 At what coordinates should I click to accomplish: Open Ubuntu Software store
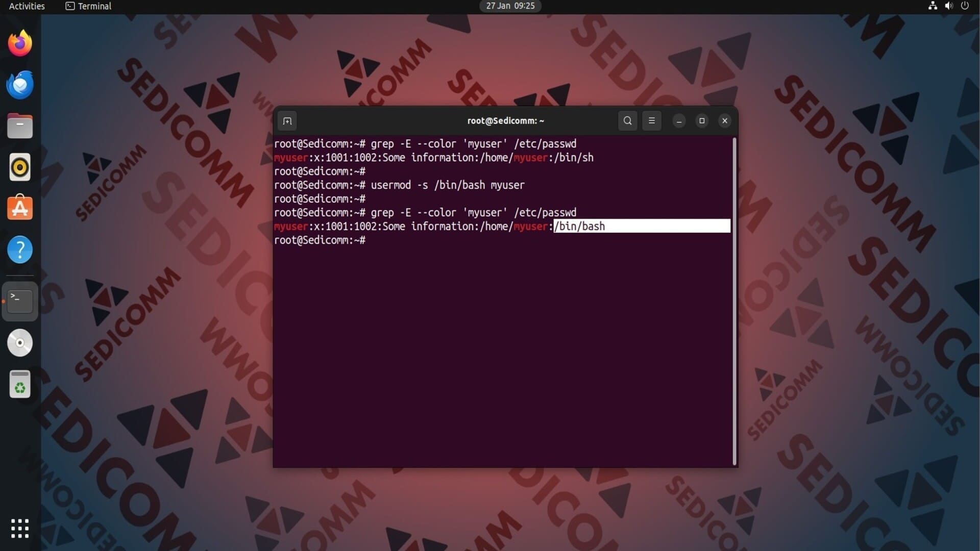20,208
